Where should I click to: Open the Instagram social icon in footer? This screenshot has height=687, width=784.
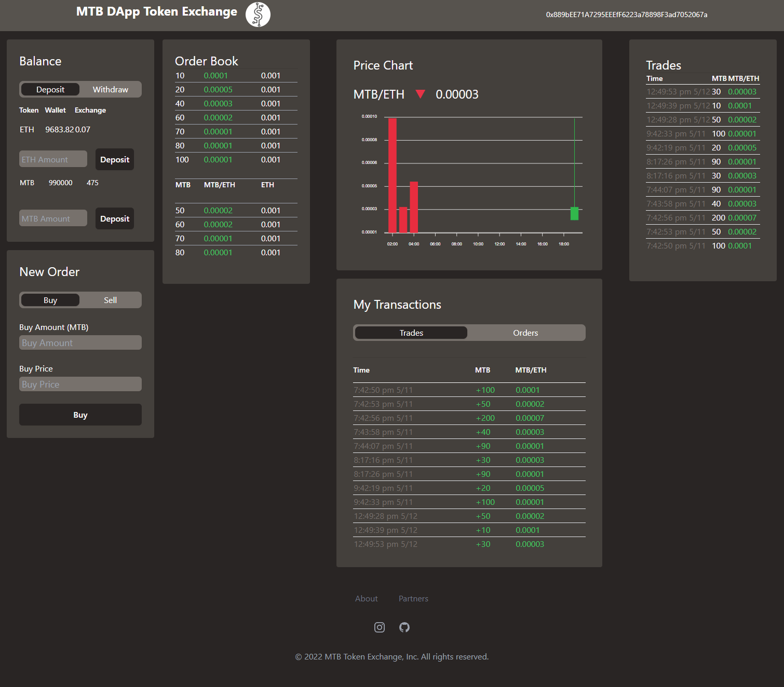pyautogui.click(x=380, y=627)
